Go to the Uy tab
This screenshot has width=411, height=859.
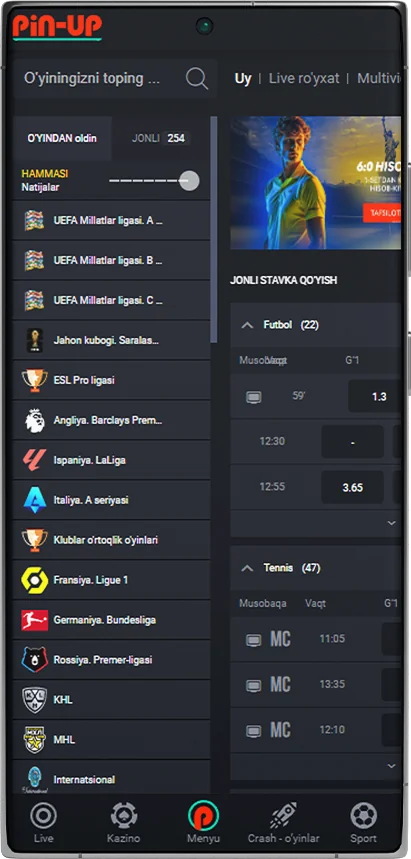[x=243, y=78]
